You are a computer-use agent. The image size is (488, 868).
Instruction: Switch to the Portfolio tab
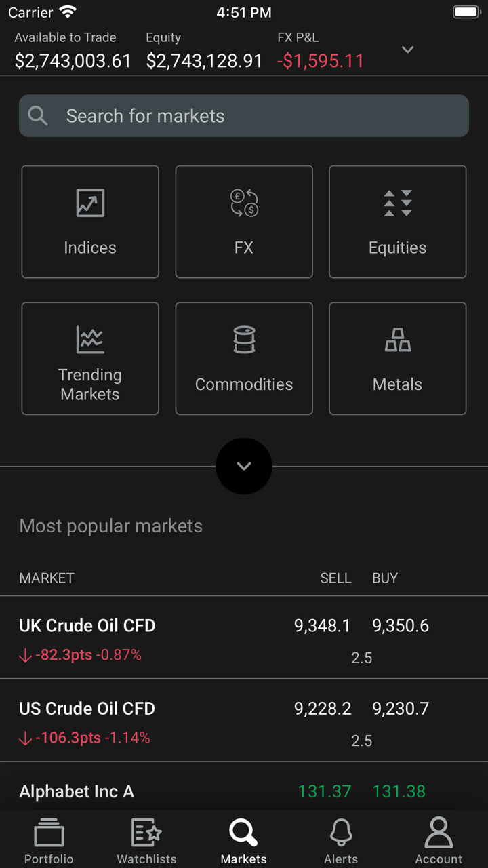(49, 840)
